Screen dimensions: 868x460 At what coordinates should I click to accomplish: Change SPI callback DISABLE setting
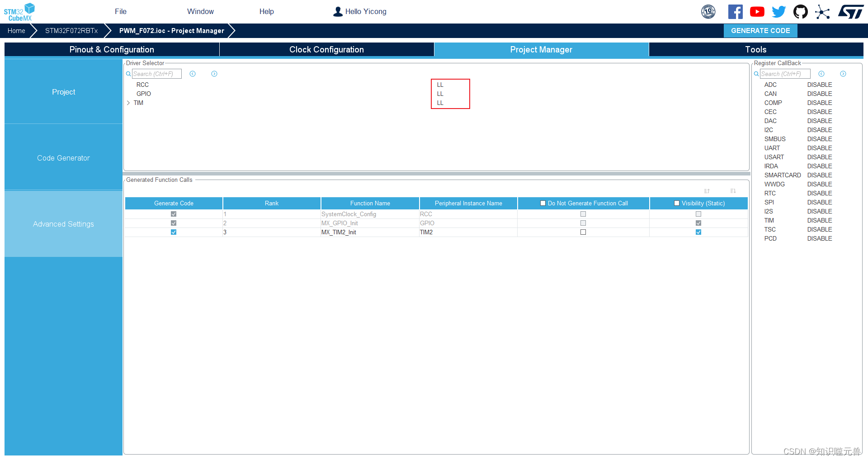click(819, 202)
